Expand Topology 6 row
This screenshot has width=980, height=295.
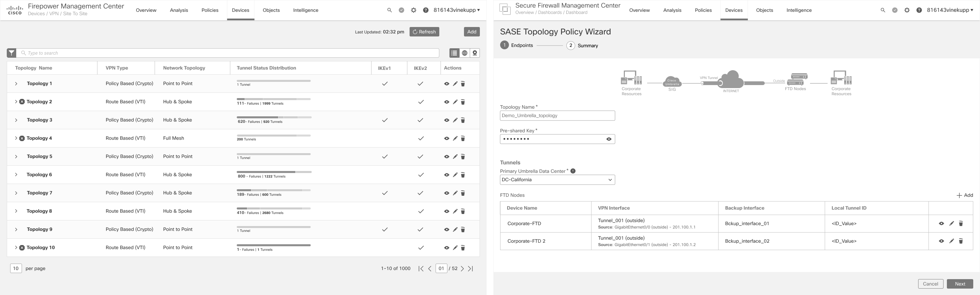(x=16, y=175)
